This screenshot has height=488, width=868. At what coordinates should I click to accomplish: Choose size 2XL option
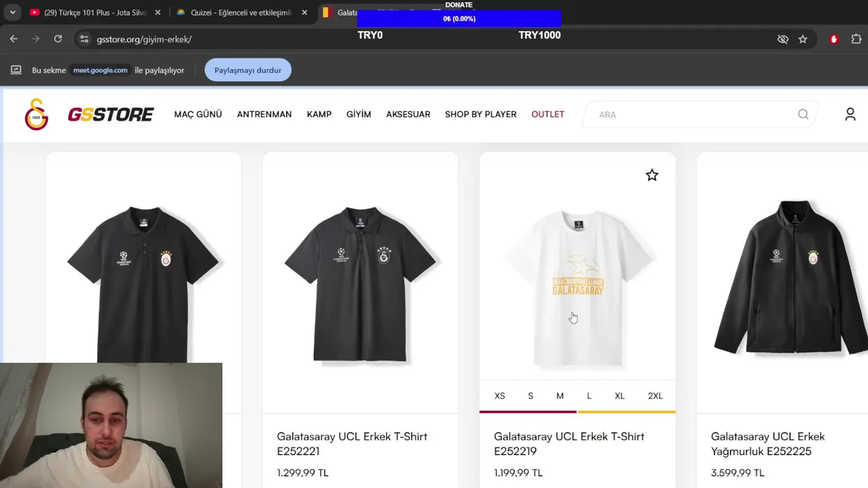pos(655,396)
